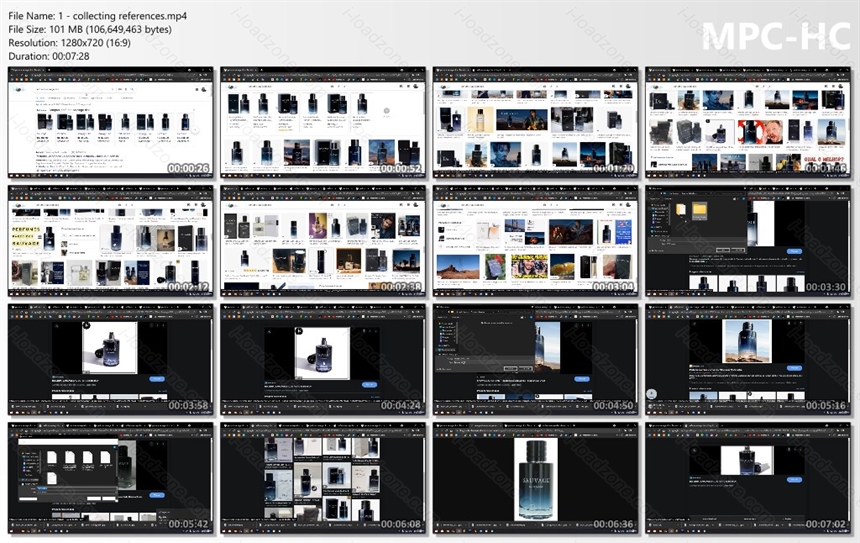Select the 00:02:12 image search thumbnail
Screen dimensions: 860x543
[x=110, y=241]
